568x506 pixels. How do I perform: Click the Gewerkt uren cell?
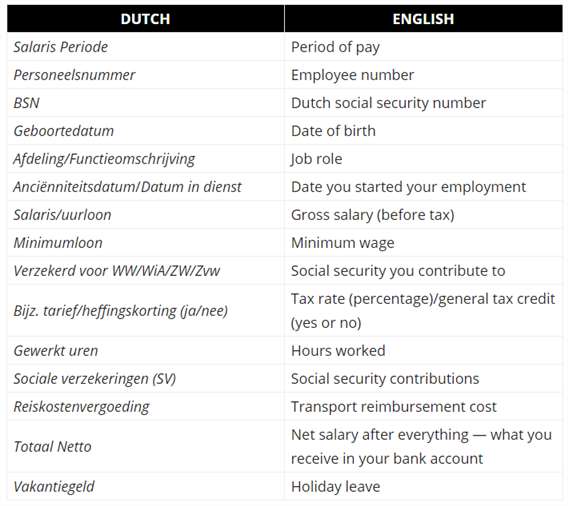146,351
